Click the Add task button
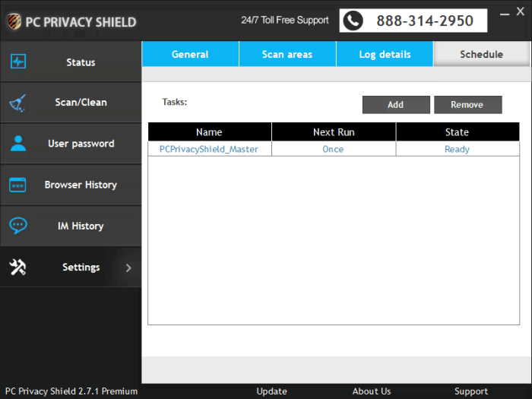 point(396,105)
